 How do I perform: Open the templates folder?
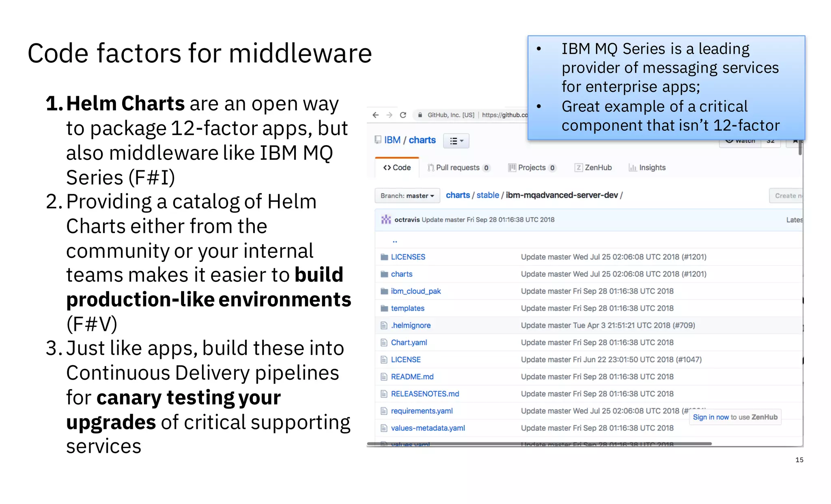(x=407, y=308)
